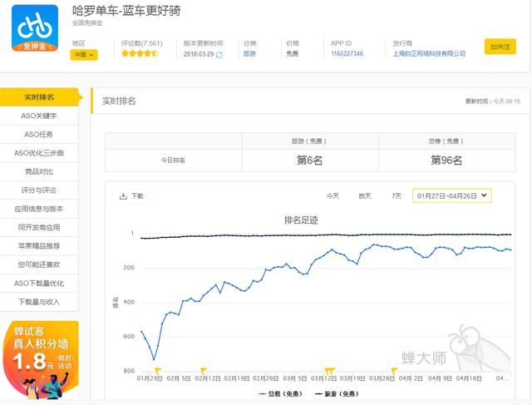Open the 您可能还喜欢 sidebar item
This screenshot has width=532, height=405.
tap(39, 264)
